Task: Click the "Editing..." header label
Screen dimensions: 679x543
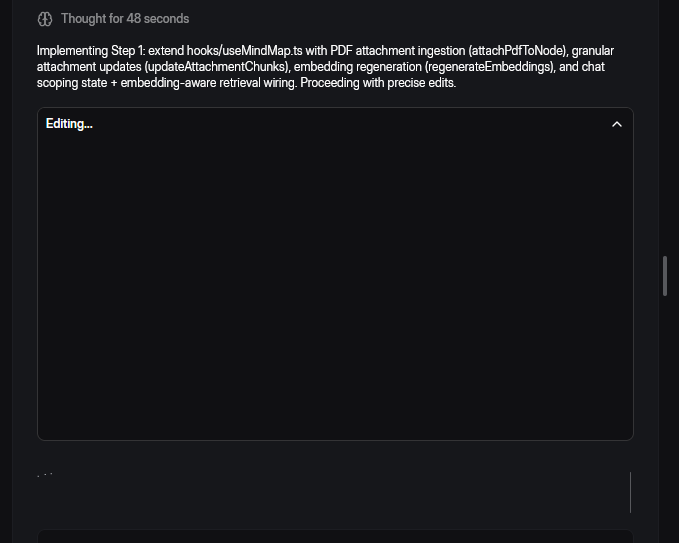Action: coord(69,124)
